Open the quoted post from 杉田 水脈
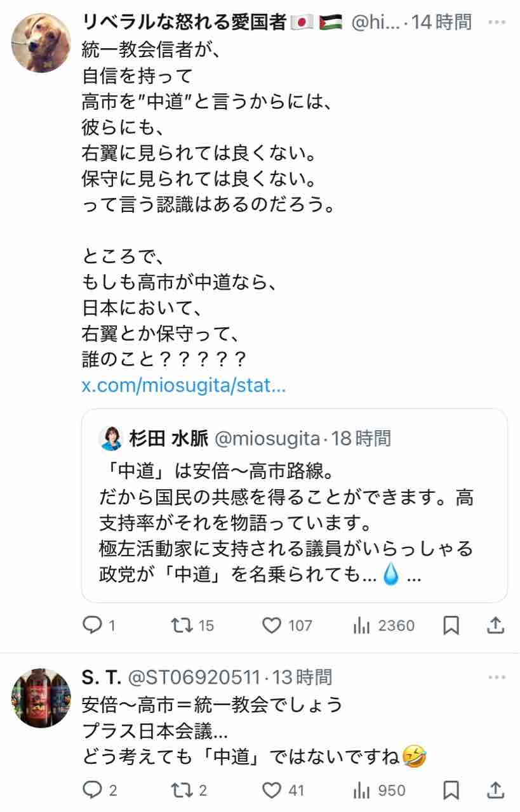The height and width of the screenshot is (812, 520). coord(295,506)
